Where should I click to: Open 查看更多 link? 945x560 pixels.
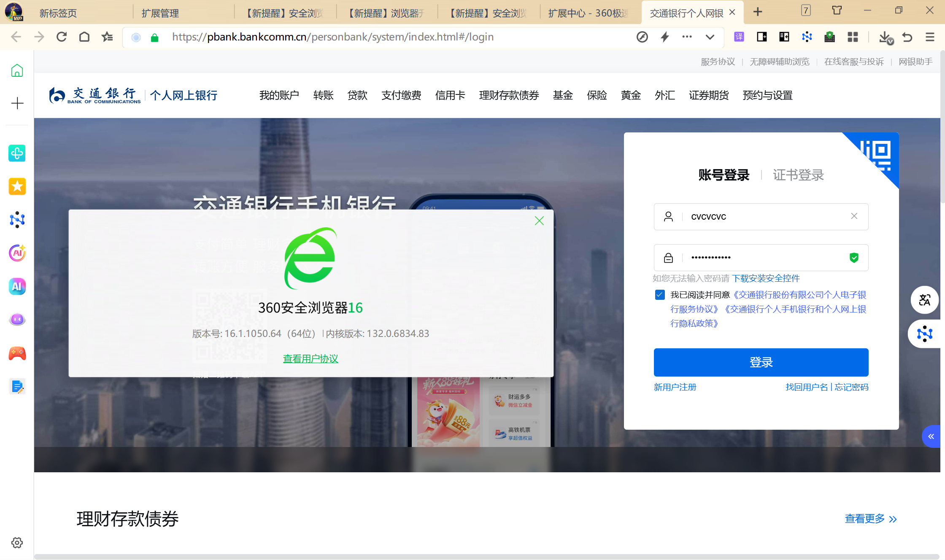pos(870,519)
